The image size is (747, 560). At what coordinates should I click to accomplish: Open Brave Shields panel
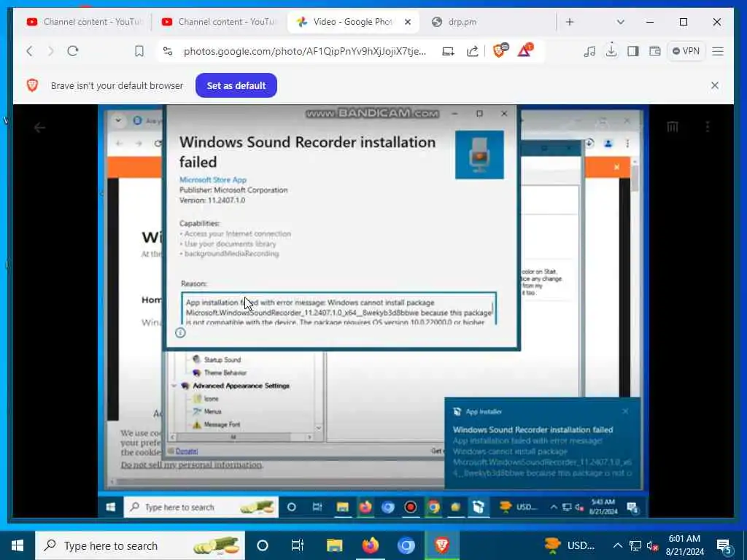500,50
